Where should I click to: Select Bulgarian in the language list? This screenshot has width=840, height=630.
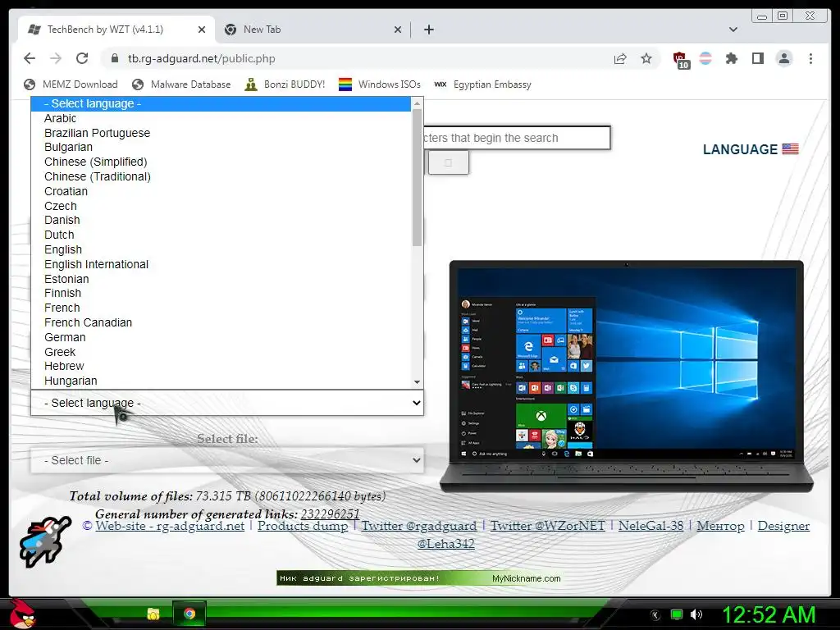(x=221, y=148)
